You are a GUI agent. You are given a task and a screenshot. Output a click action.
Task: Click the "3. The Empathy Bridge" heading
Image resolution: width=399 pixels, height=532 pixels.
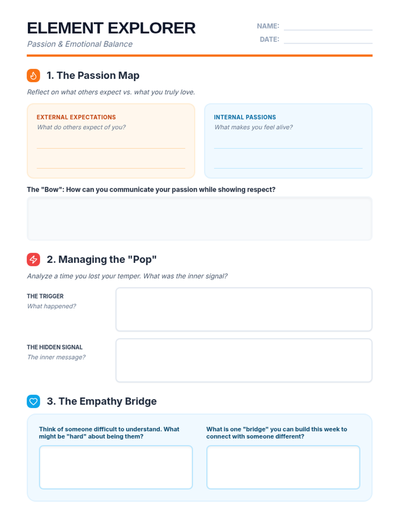[x=101, y=401]
